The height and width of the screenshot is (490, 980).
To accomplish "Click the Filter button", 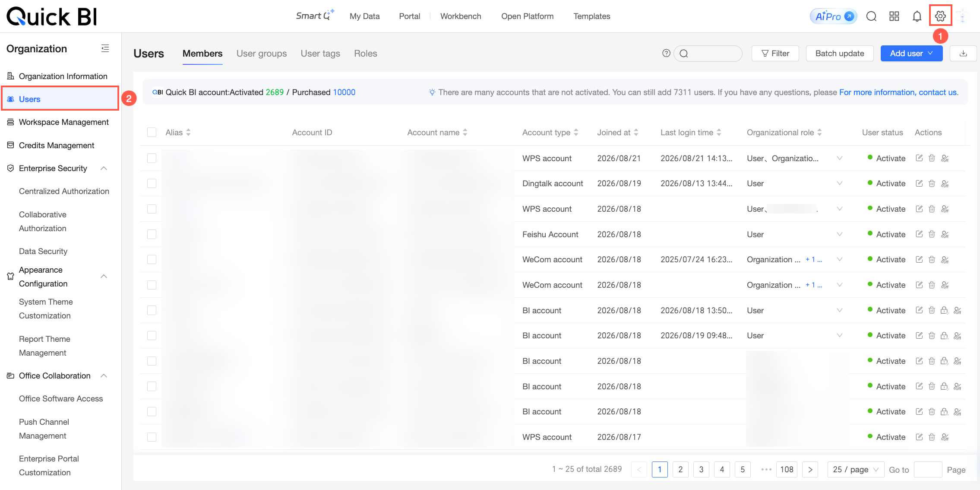I will [775, 53].
